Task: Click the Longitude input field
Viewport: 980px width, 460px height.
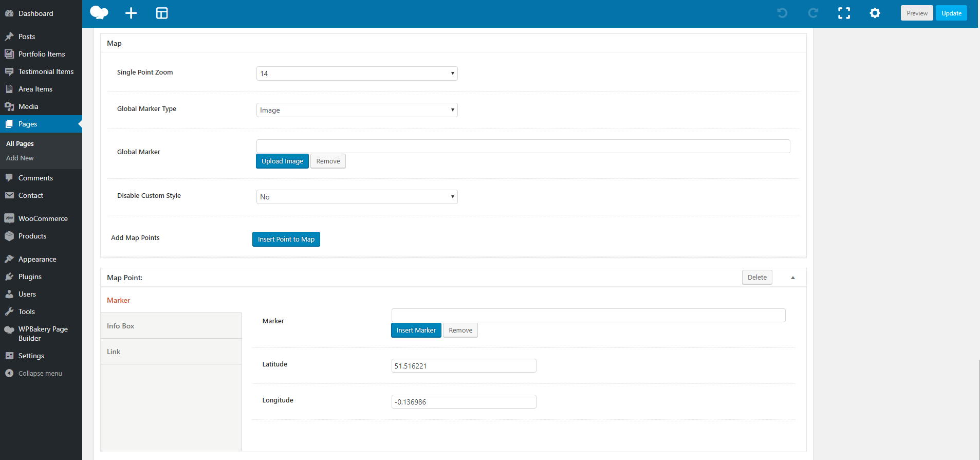Action: (464, 402)
